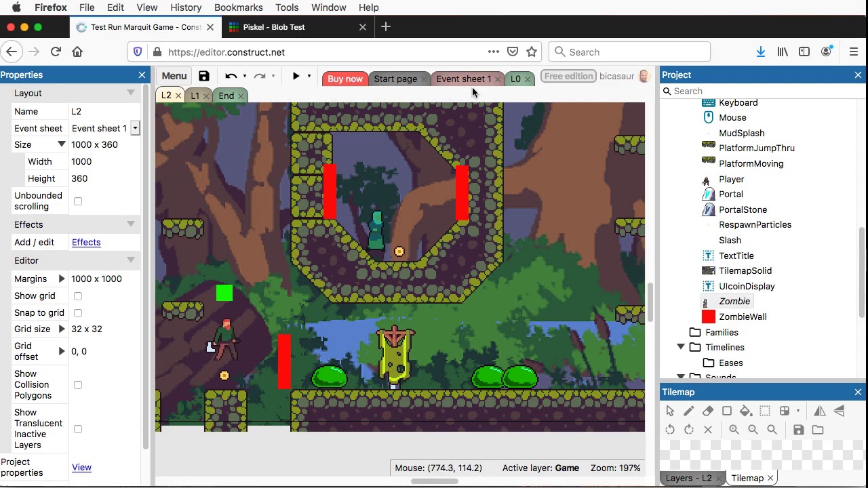
Task: Toggle Show Translucent Inactive Layers checkbox
Action: tap(78, 429)
